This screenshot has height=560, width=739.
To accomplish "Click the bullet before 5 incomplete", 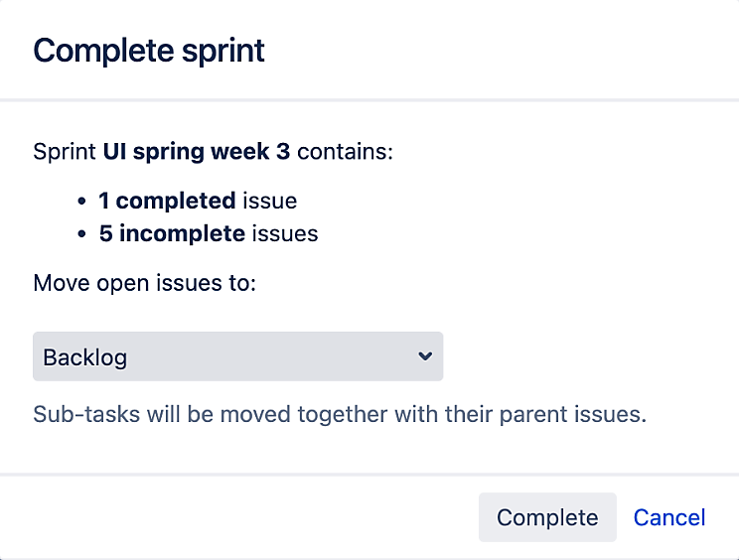I will point(82,234).
